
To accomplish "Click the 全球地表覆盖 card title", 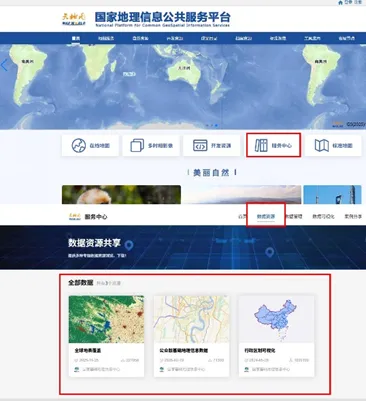I will tap(88, 351).
